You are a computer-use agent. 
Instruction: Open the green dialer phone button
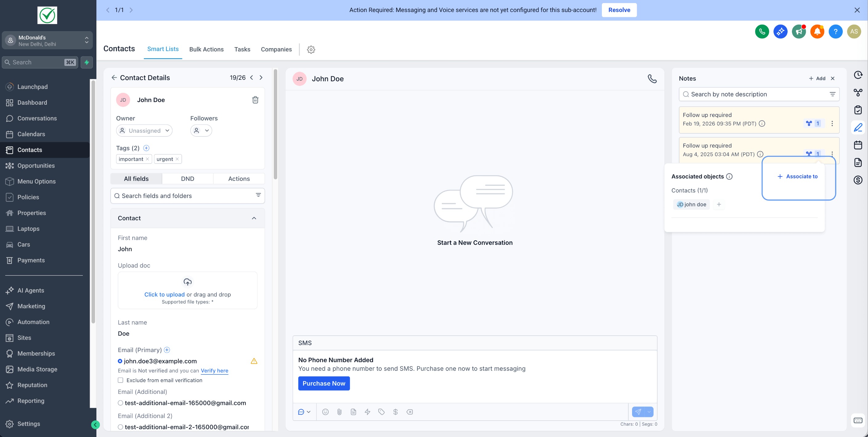point(762,32)
